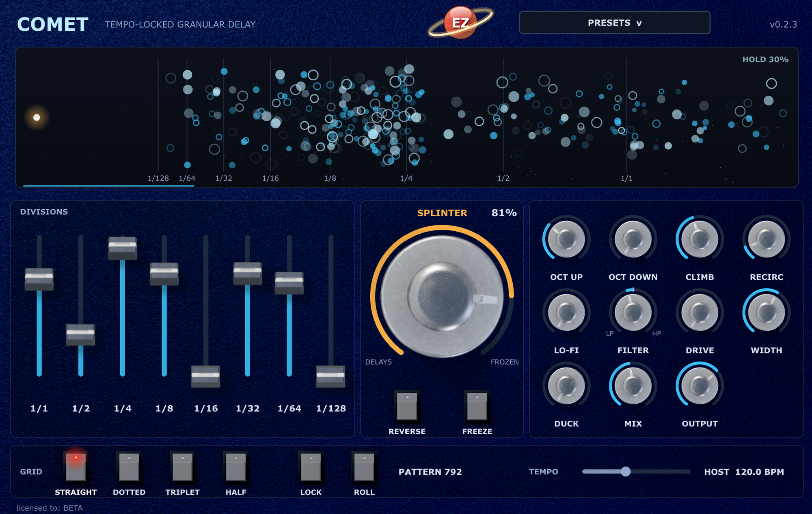Enable the TRIPLET grid switch

click(182, 467)
